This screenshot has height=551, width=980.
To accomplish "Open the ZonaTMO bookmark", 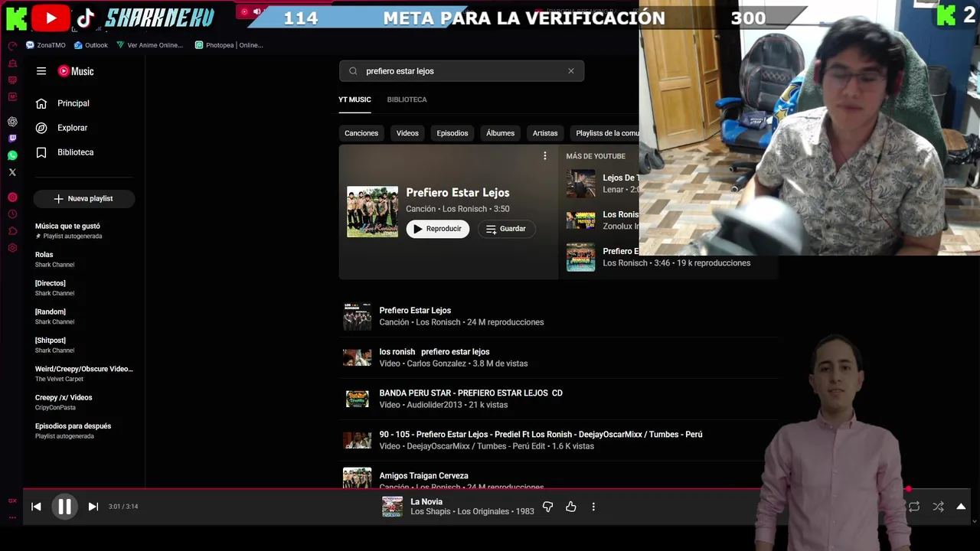I will pyautogui.click(x=46, y=45).
